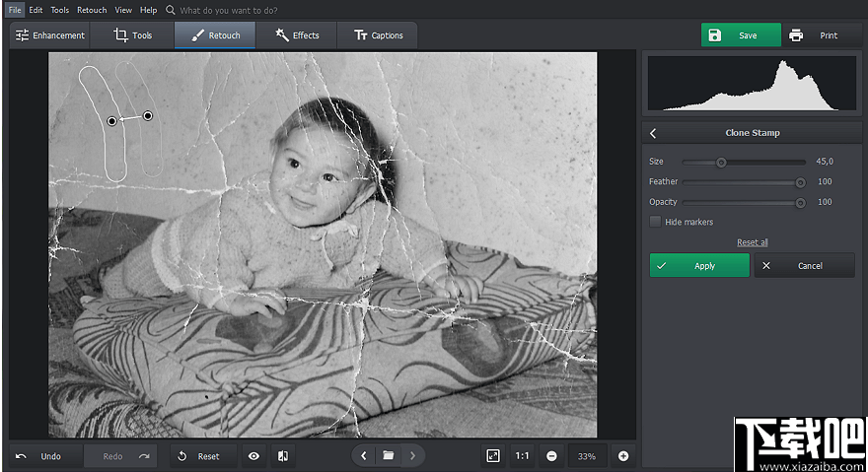Open the Enhancement tab
This screenshot has width=868, height=472.
tap(49, 35)
